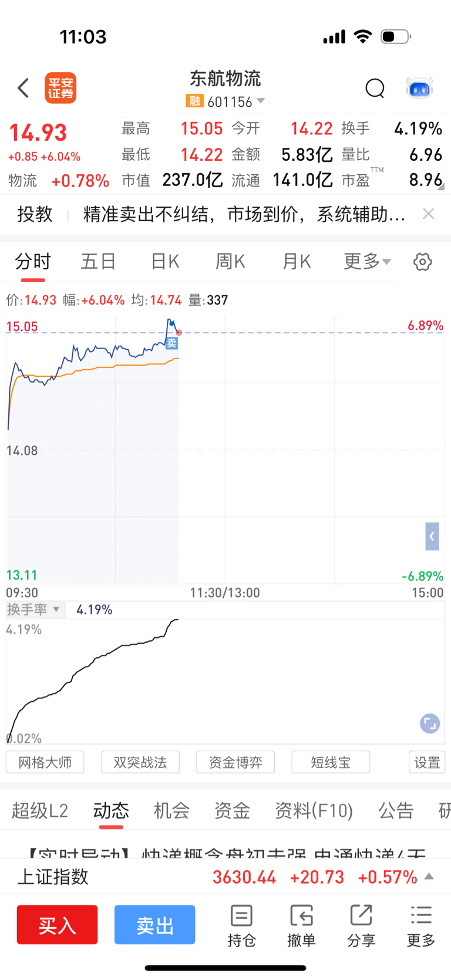
Task: Tap the red 买入 buy button
Action: click(57, 925)
